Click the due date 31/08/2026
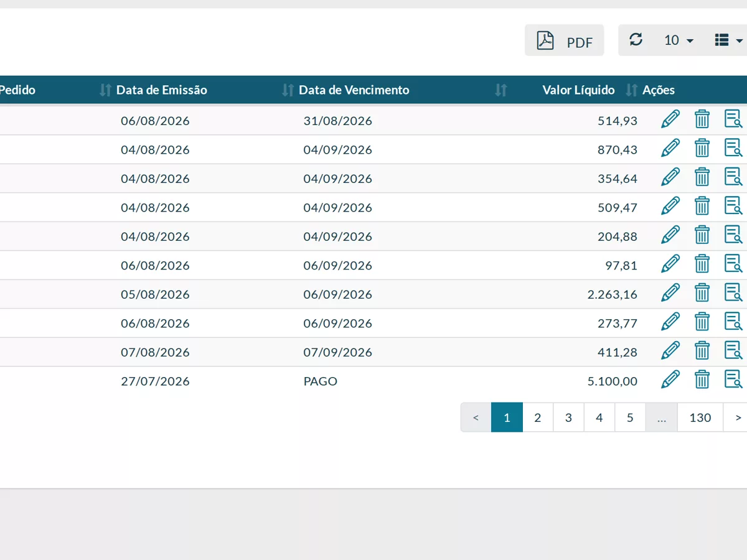Viewport: 747px width, 560px height. pyautogui.click(x=338, y=121)
